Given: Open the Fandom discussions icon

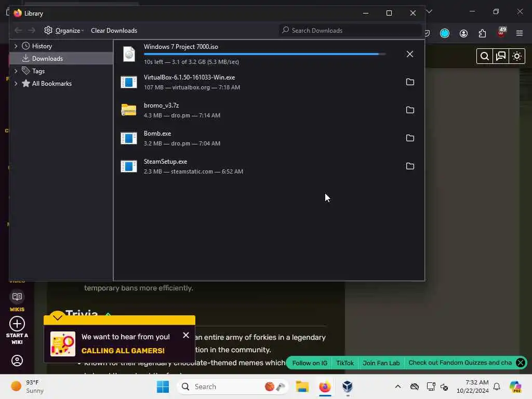Looking at the screenshot, I should (x=501, y=56).
